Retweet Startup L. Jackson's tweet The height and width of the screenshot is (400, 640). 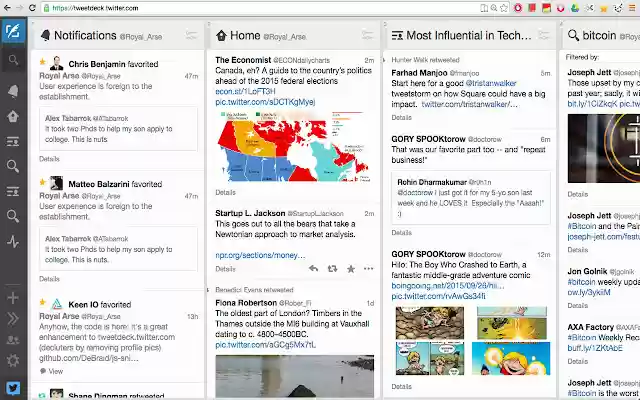(x=332, y=269)
